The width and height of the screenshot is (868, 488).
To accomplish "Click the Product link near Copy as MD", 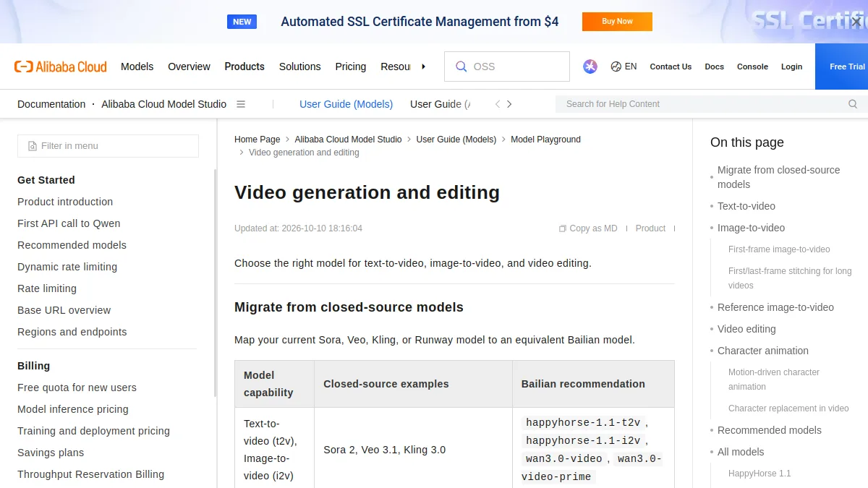I will [650, 228].
